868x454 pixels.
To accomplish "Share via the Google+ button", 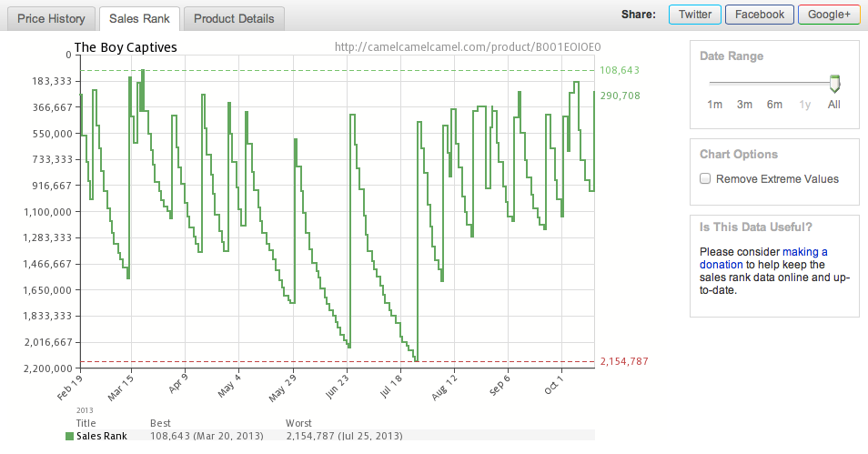I will [829, 15].
